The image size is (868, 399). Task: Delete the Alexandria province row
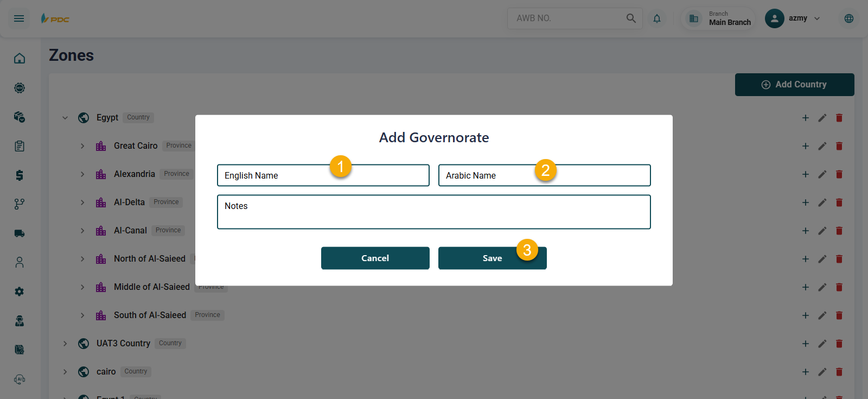click(x=839, y=174)
